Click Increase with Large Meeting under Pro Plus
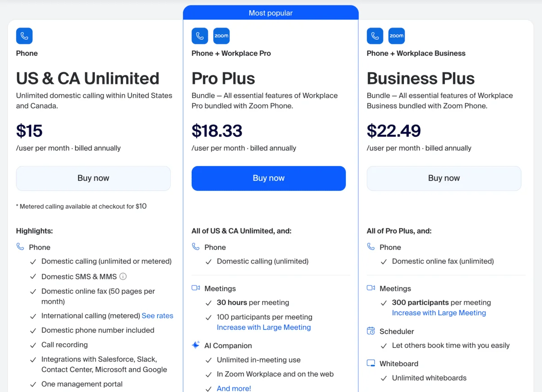Screen dimensions: 542x392 click(x=263, y=327)
